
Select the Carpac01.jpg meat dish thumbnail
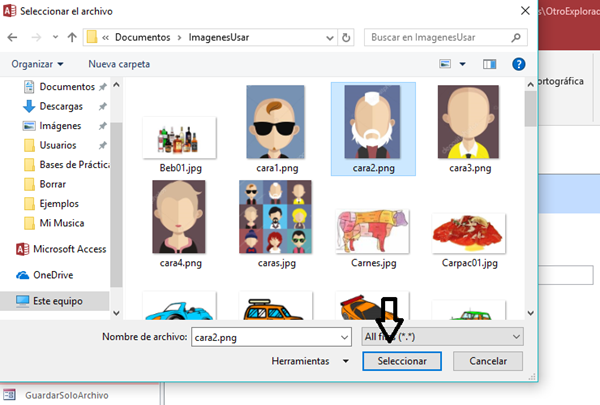[469, 234]
